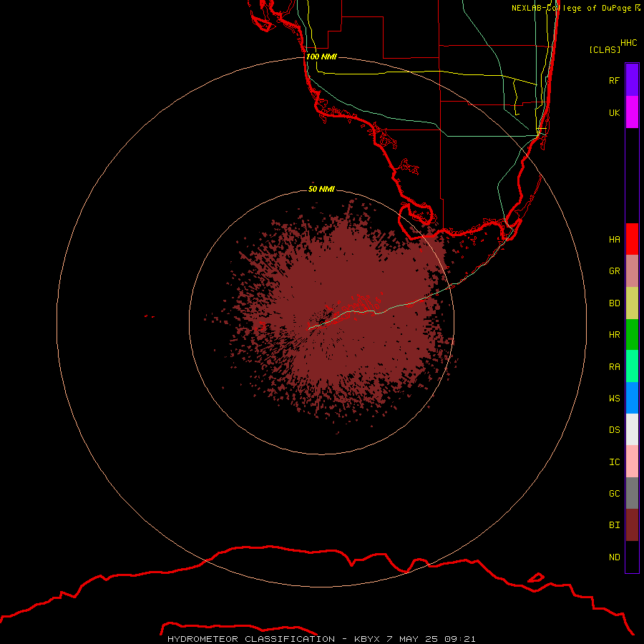Click the dusty pink GR legend swatch
The image size is (644, 644).
tap(632, 271)
